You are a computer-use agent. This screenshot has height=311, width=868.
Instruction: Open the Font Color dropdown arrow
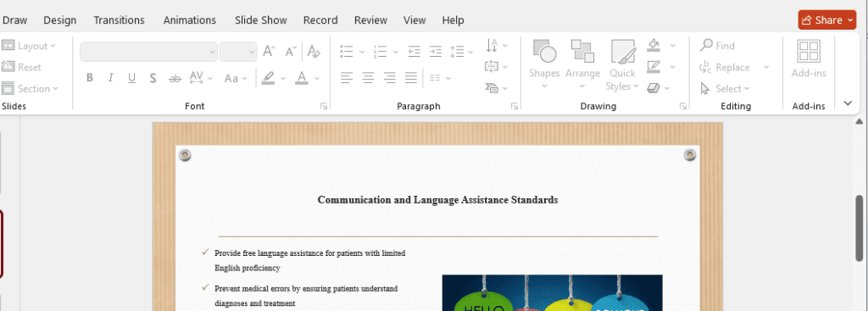(x=317, y=79)
